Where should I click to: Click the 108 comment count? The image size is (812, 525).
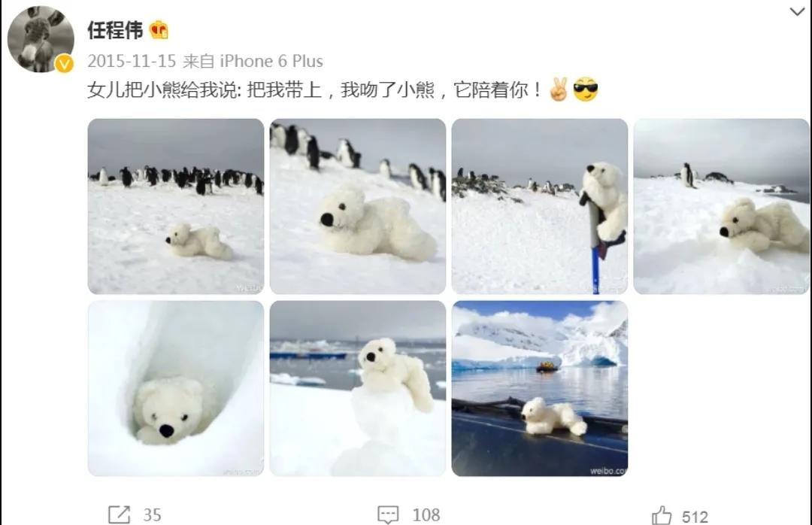click(x=426, y=514)
